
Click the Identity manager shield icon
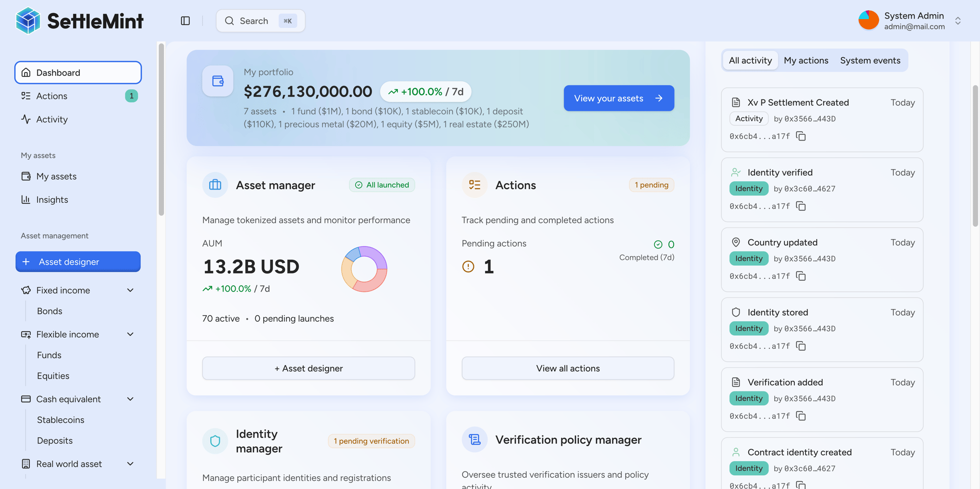(215, 441)
